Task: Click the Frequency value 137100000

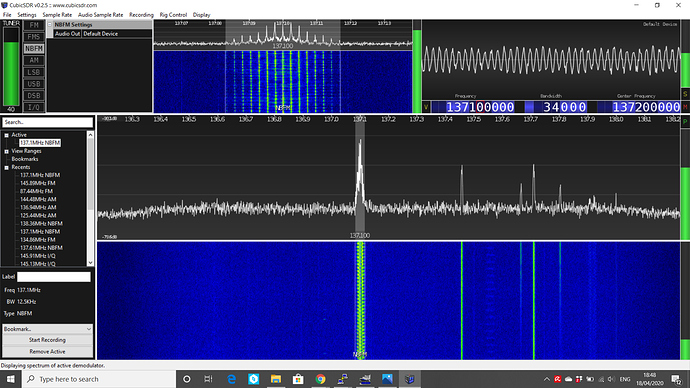Action: tap(480, 107)
